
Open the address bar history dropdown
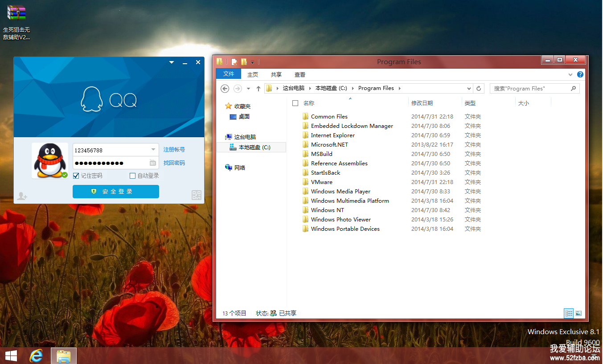469,88
